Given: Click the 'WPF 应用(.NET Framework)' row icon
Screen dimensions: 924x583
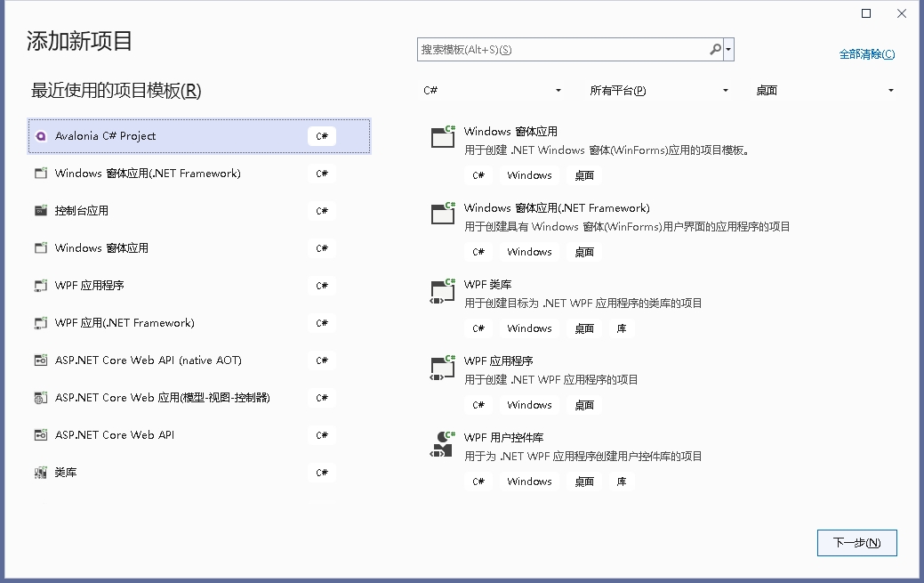Looking at the screenshot, I should [41, 323].
